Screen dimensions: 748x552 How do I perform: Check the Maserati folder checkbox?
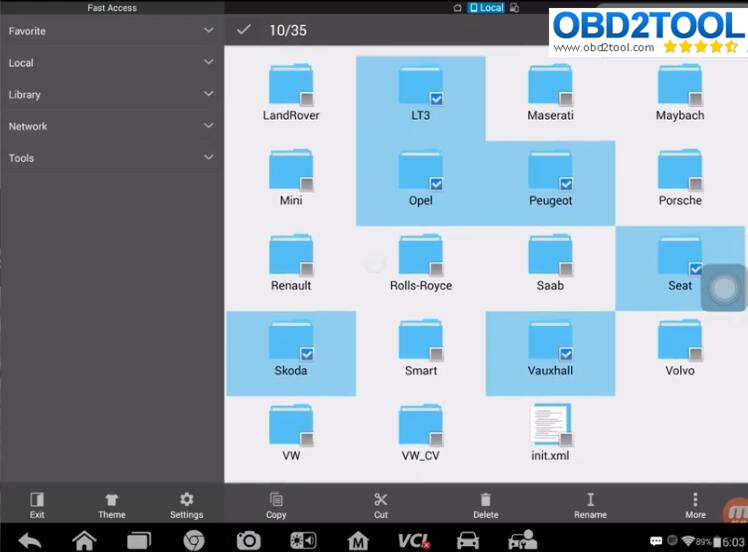pyautogui.click(x=566, y=99)
